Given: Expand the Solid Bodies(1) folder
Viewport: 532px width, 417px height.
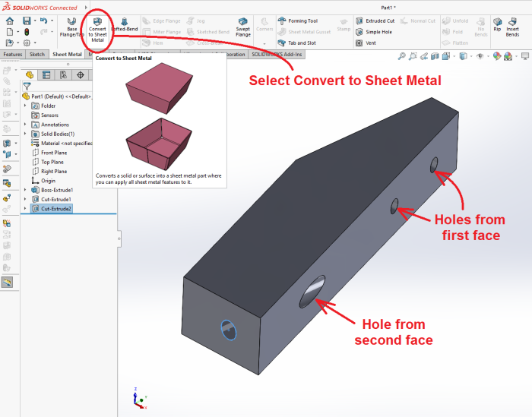Looking at the screenshot, I should 25,134.
